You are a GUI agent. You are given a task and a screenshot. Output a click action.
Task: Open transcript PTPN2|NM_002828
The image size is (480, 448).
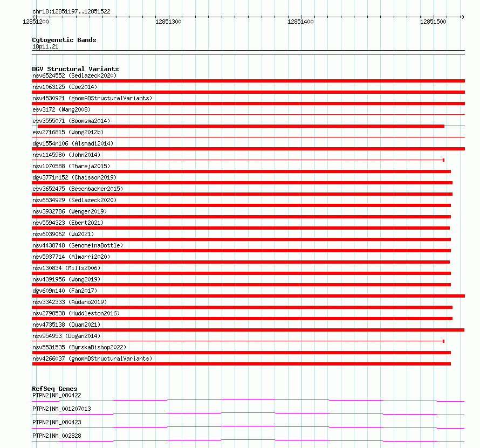point(57,436)
